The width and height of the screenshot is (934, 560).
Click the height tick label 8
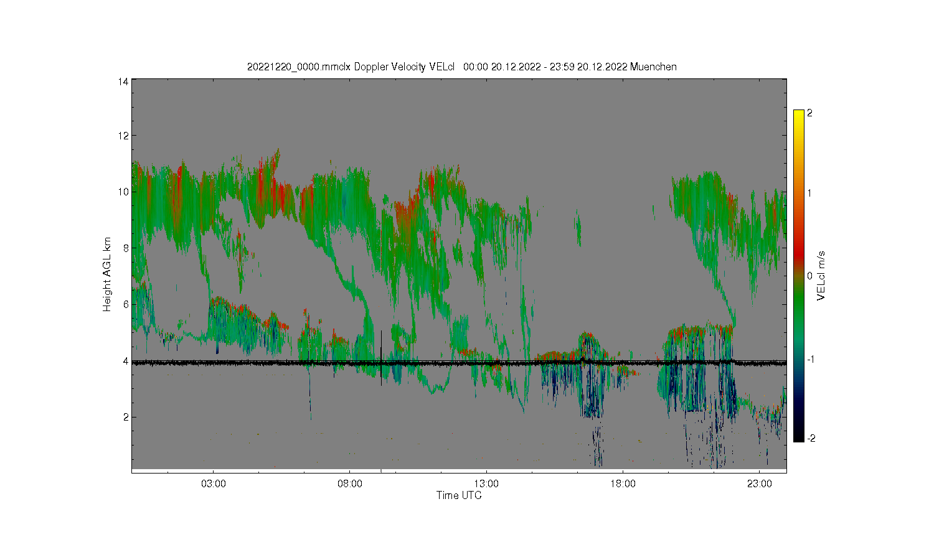[x=126, y=248]
